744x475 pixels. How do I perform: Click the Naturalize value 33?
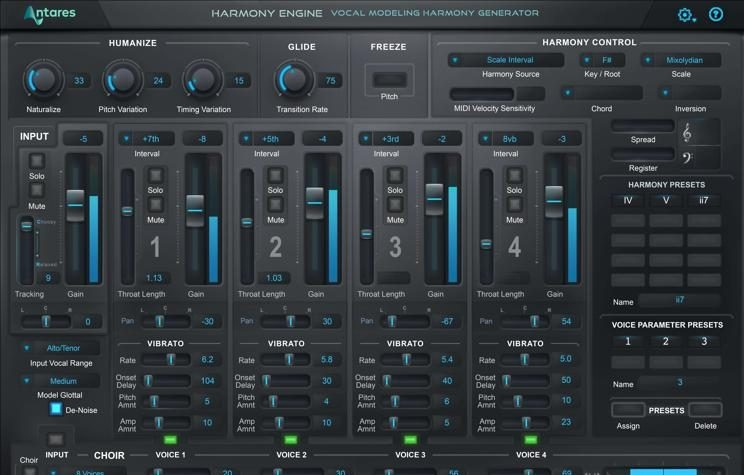coord(79,80)
